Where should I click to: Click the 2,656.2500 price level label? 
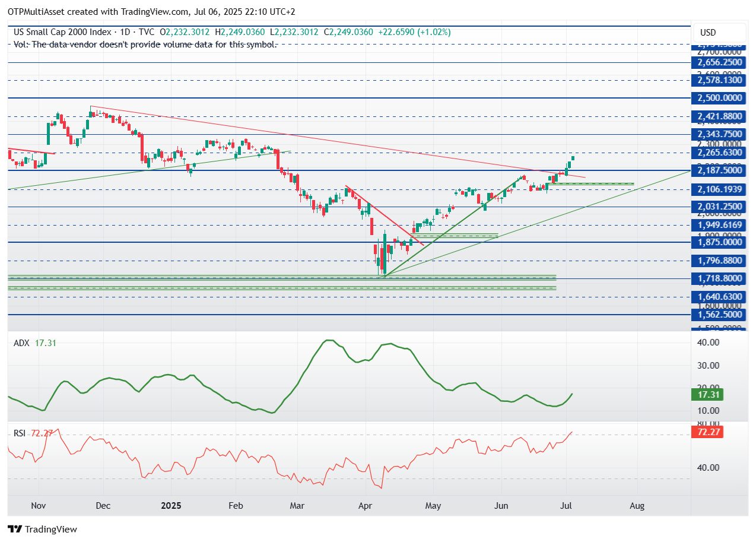(x=720, y=62)
